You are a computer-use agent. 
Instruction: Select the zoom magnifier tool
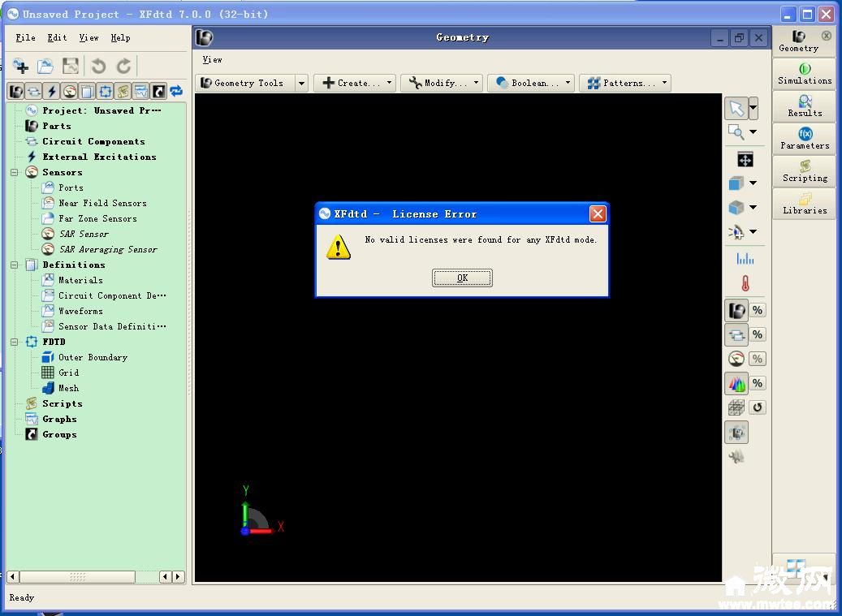[736, 131]
